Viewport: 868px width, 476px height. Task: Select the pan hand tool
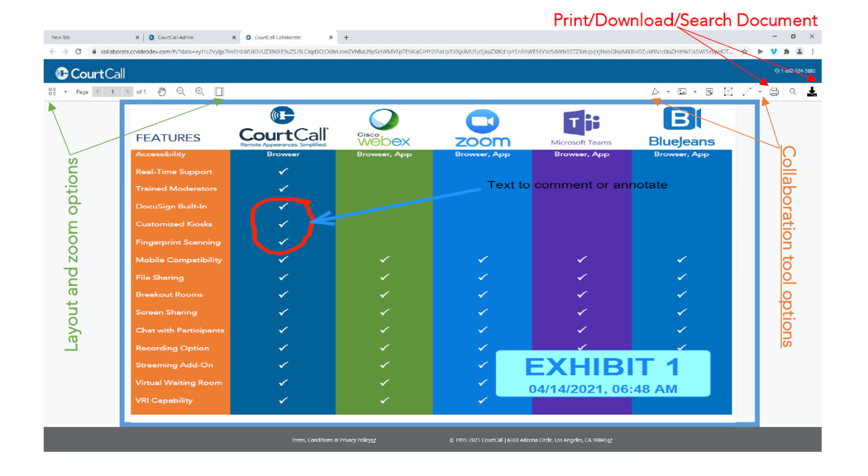point(162,92)
